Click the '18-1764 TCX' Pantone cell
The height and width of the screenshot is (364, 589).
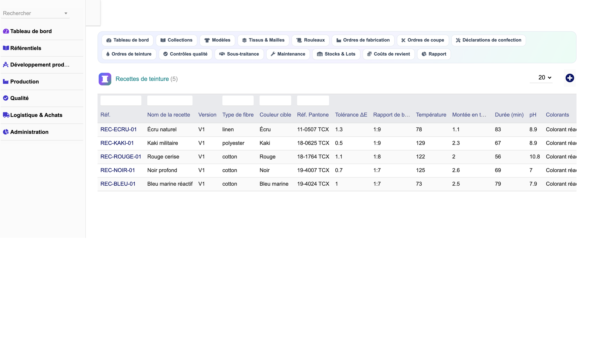pyautogui.click(x=313, y=157)
